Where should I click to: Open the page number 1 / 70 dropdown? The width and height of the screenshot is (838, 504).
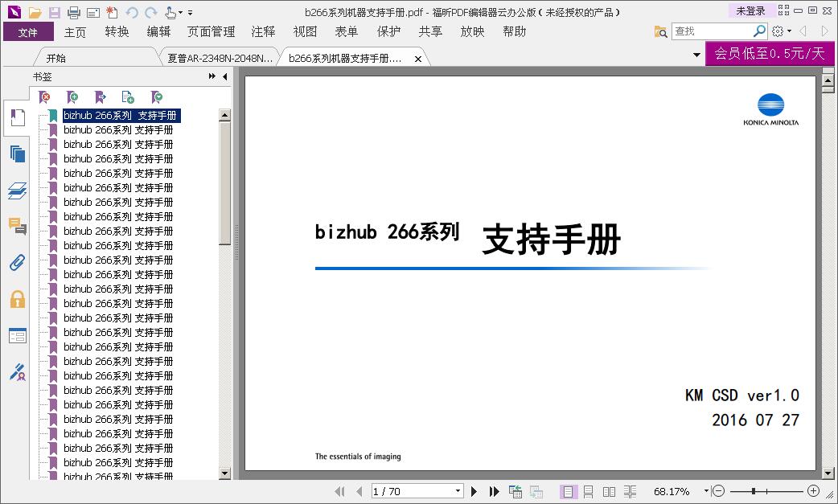[x=458, y=490]
